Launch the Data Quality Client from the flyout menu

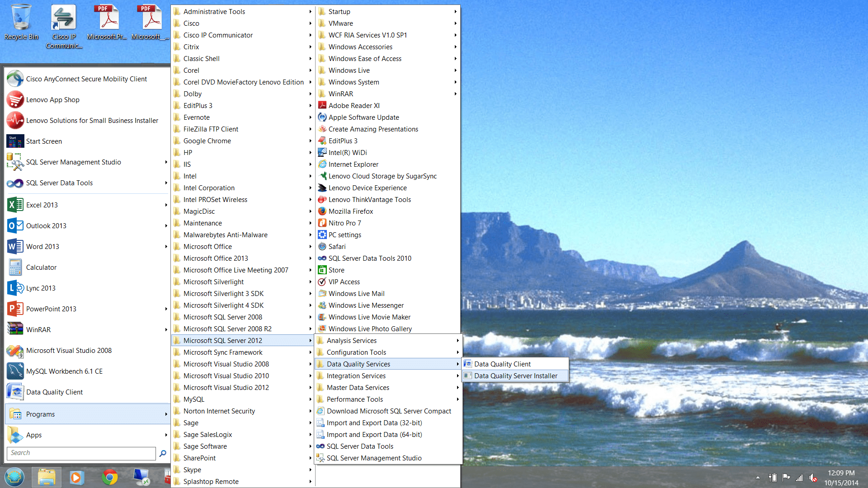click(x=502, y=364)
